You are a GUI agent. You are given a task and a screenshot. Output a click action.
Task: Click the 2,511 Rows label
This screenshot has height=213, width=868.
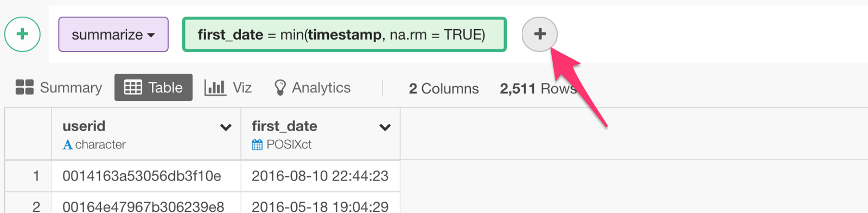(538, 88)
